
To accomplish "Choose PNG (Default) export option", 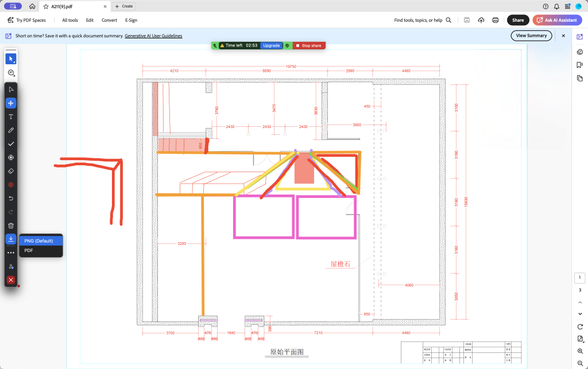I will tap(40, 240).
